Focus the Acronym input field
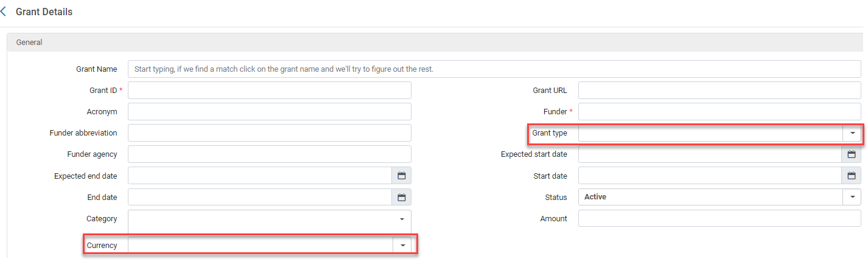Image resolution: width=868 pixels, height=262 pixels. (x=269, y=112)
